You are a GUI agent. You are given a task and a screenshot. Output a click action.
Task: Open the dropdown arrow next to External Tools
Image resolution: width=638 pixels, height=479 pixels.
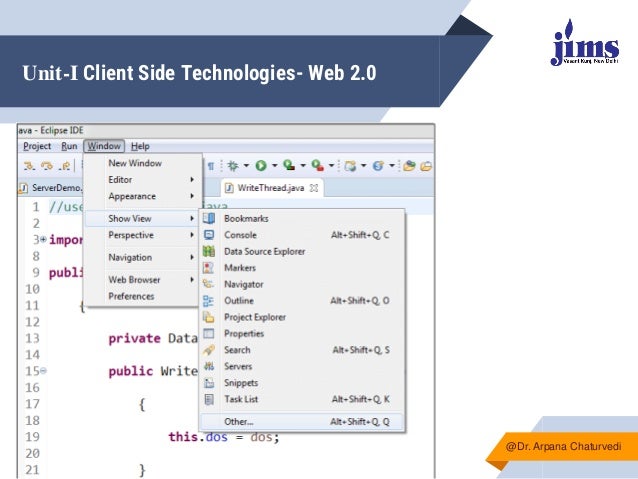(x=331, y=166)
